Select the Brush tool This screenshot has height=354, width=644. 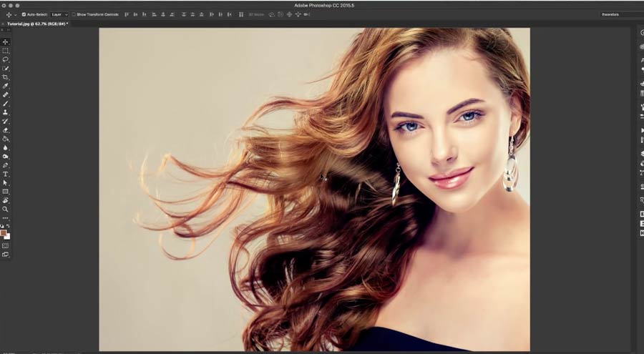coord(6,104)
